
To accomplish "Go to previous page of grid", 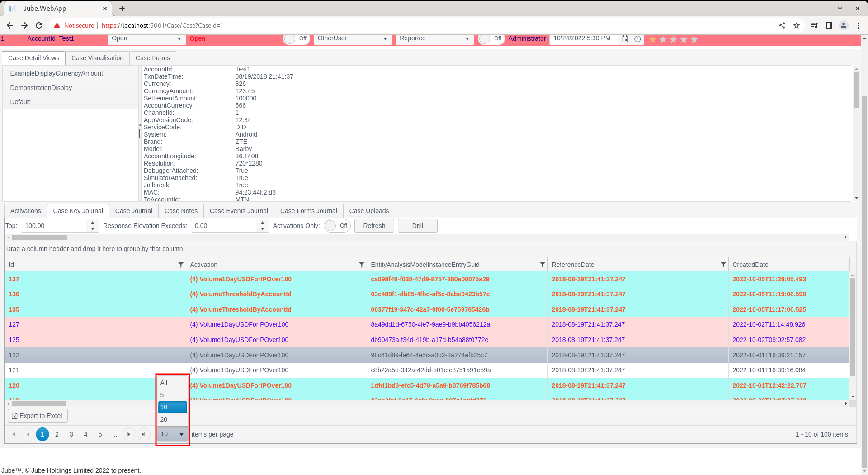I will click(28, 434).
